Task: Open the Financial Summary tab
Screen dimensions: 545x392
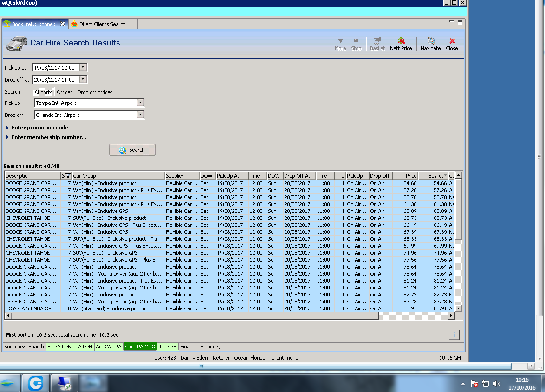Action: pyautogui.click(x=201, y=347)
